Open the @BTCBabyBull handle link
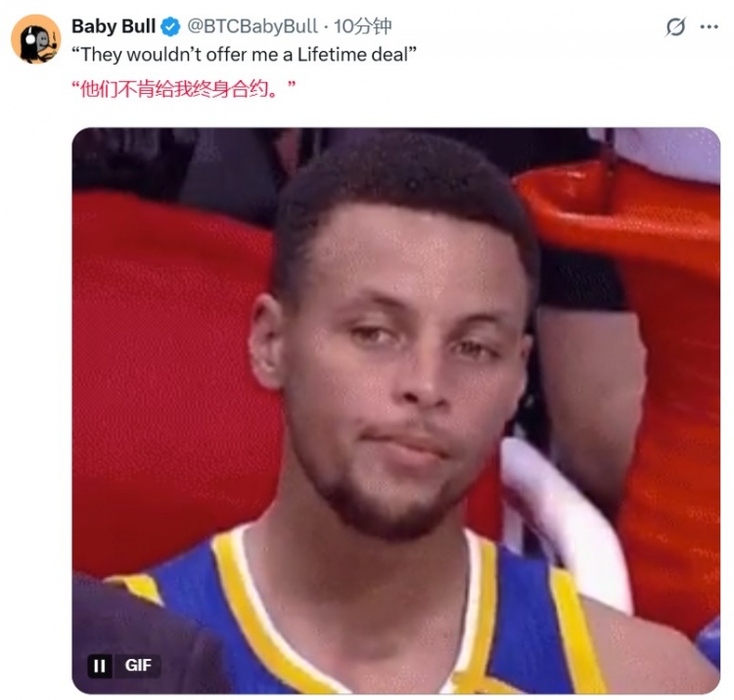 tap(252, 26)
